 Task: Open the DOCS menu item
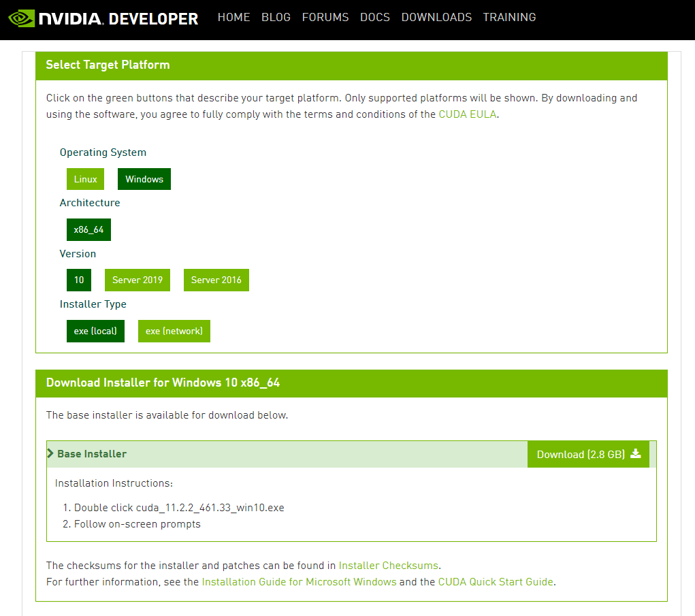(375, 17)
